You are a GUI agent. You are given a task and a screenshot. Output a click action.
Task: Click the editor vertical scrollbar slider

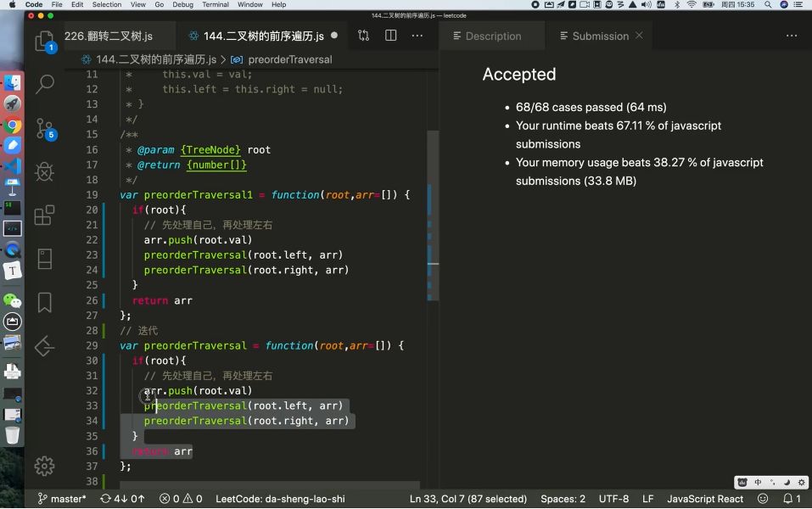point(433,215)
